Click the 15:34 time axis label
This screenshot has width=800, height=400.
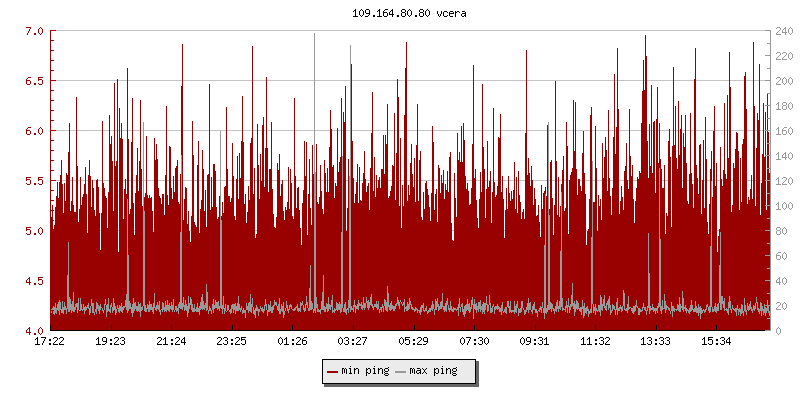(x=716, y=342)
